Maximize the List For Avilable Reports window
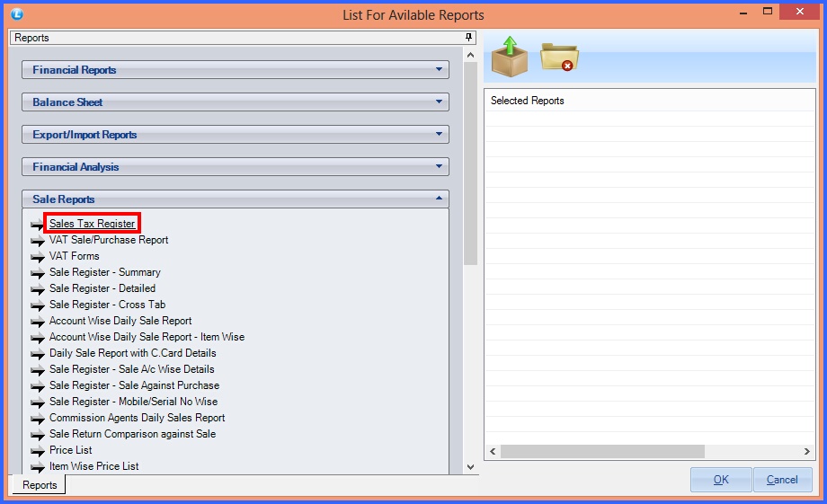The width and height of the screenshot is (827, 504). click(768, 12)
